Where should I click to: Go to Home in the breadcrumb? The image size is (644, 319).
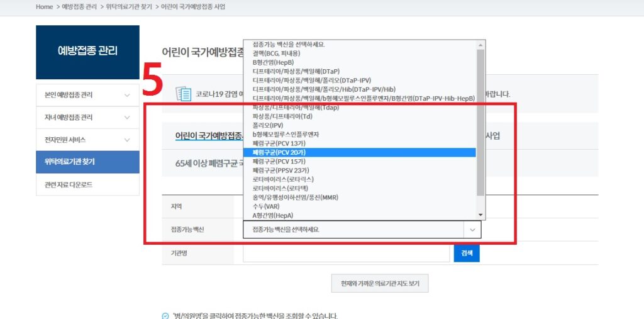pyautogui.click(x=45, y=7)
